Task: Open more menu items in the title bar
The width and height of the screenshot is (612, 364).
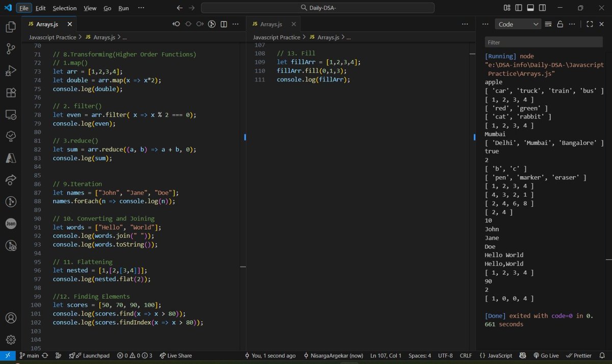Action: [141, 8]
